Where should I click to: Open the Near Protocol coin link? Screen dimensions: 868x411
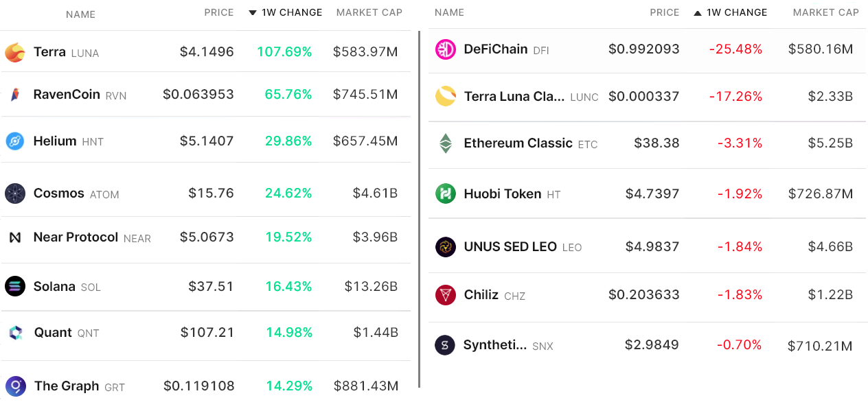(x=76, y=237)
